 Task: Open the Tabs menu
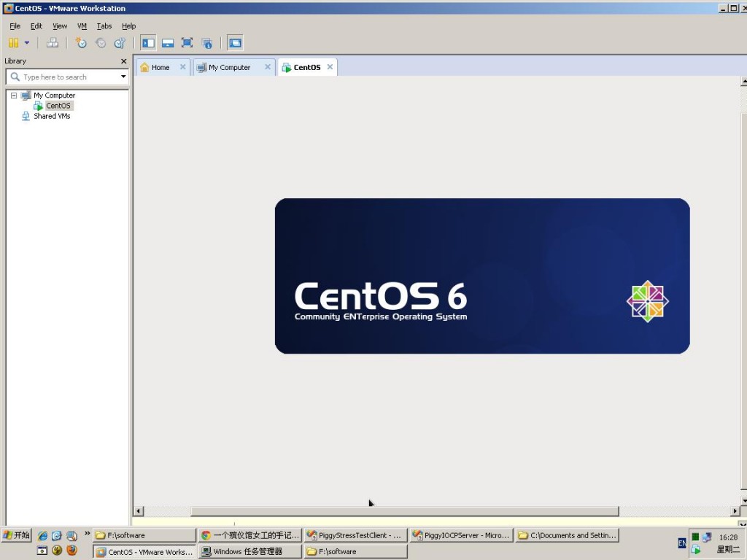tap(104, 26)
